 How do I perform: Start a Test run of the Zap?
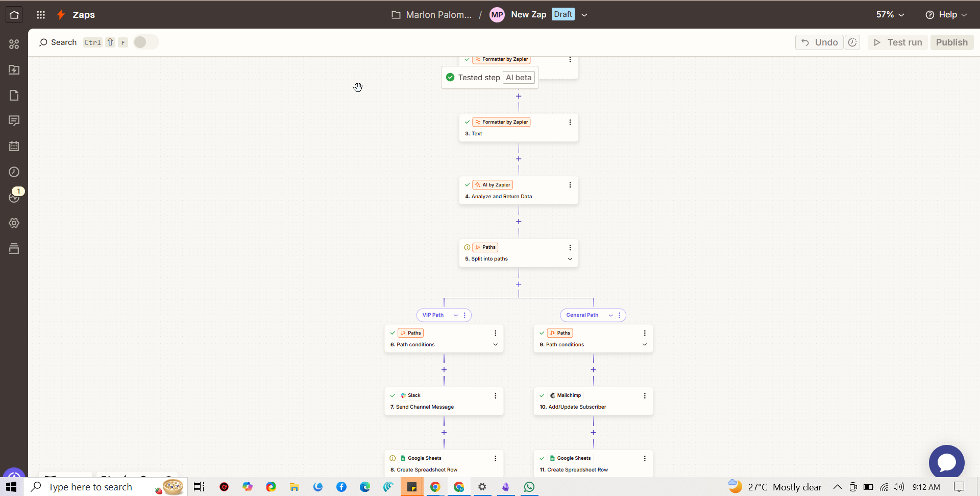(x=897, y=42)
